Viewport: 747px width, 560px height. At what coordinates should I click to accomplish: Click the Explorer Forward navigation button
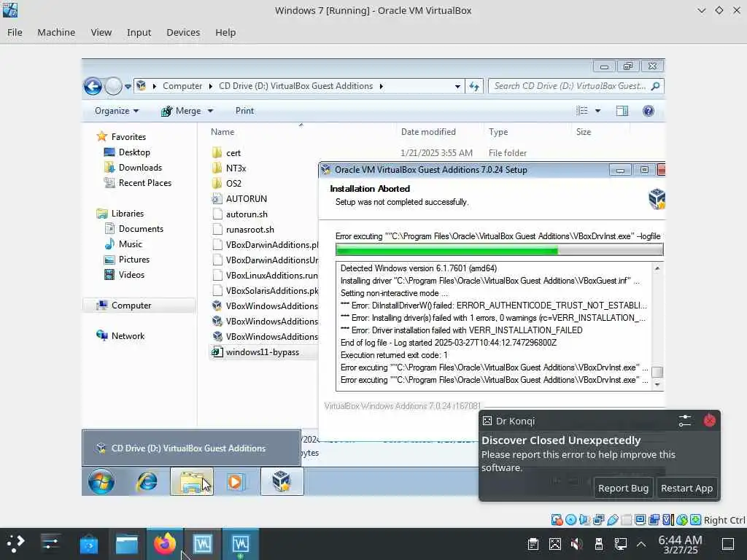point(113,86)
